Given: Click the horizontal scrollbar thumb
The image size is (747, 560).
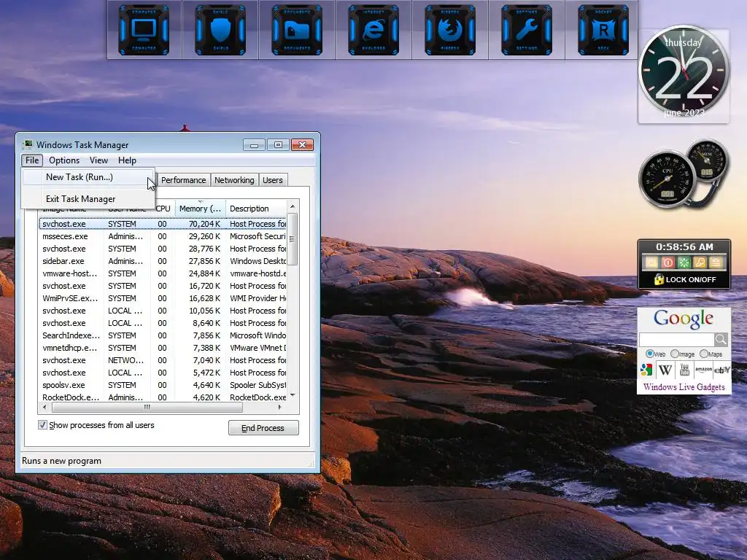Looking at the screenshot, I should click(x=147, y=407).
